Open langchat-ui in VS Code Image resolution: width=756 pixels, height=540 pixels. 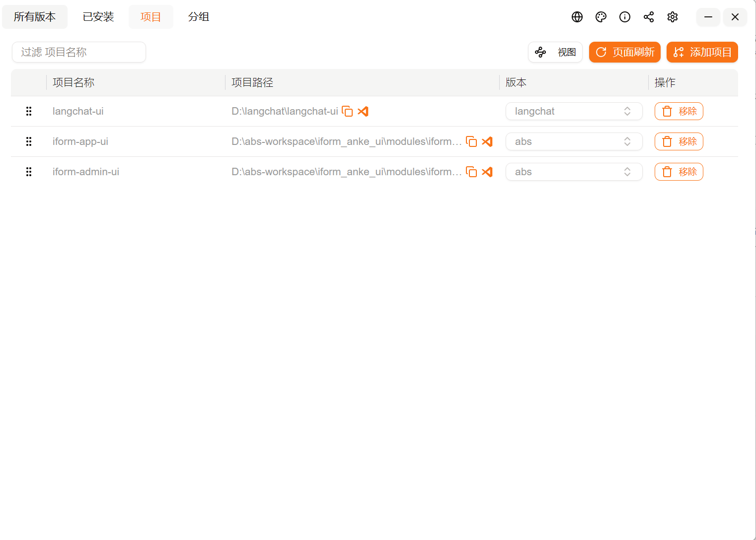pyautogui.click(x=363, y=112)
